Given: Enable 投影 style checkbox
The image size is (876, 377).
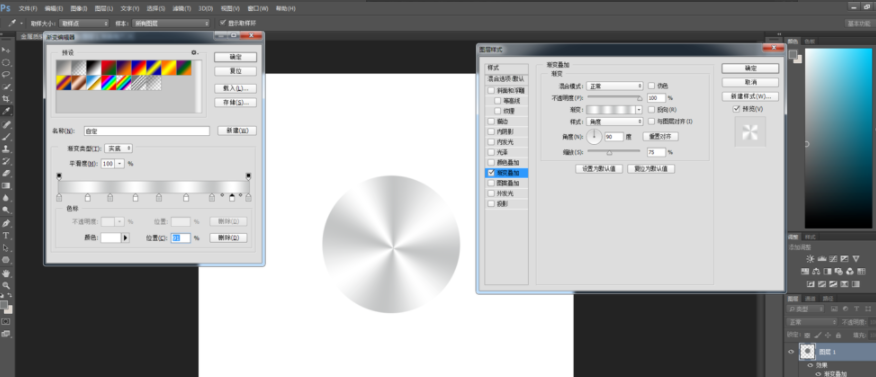Looking at the screenshot, I should point(491,204).
